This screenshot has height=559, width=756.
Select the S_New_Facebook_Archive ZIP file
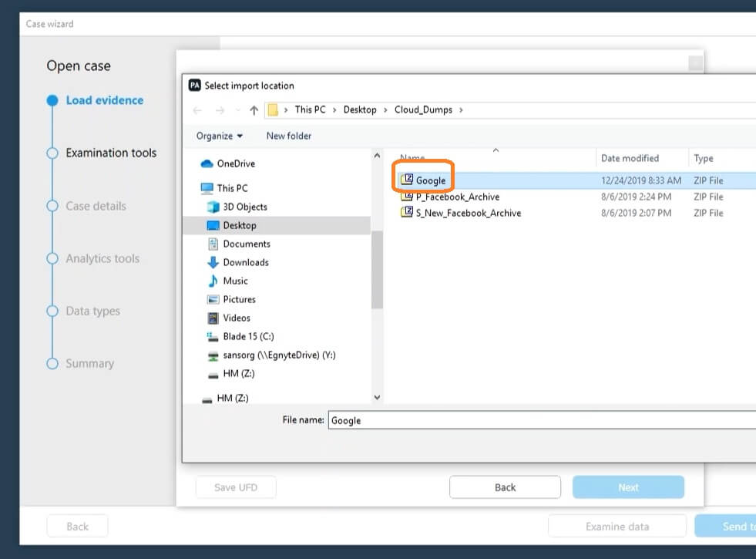[468, 213]
